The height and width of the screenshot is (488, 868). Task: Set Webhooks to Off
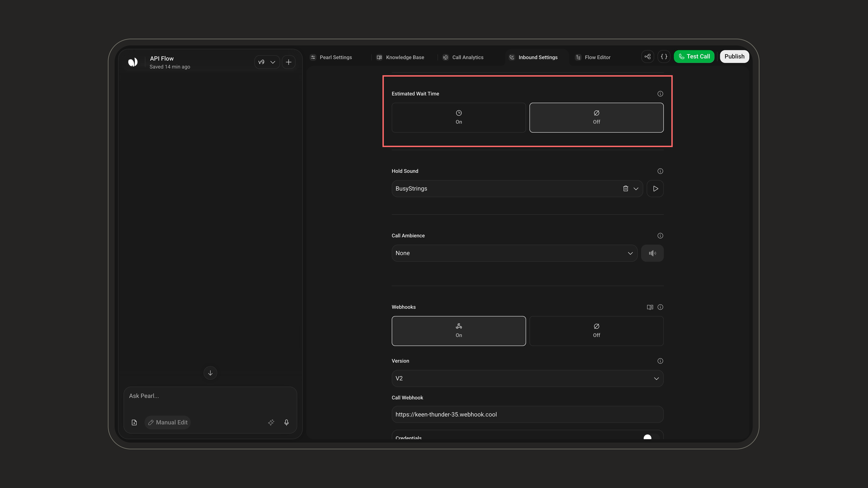[596, 331]
